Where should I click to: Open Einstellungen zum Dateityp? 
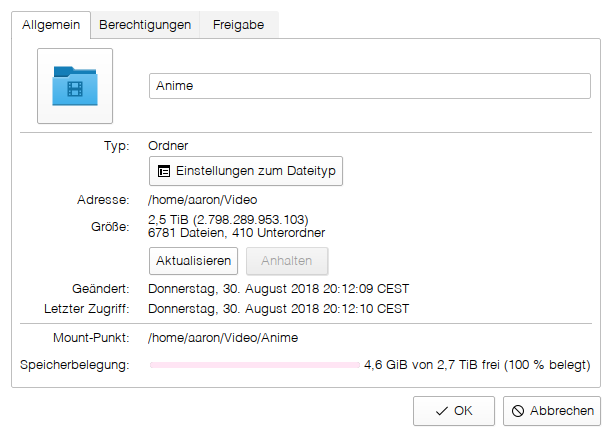(246, 171)
